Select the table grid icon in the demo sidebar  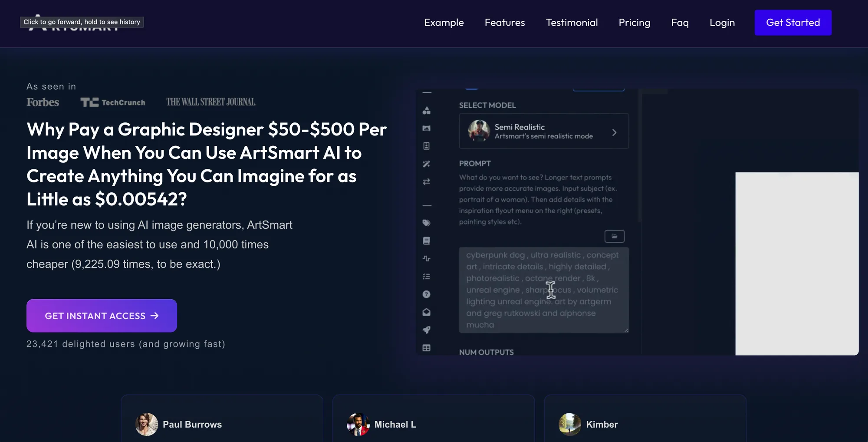(x=427, y=348)
